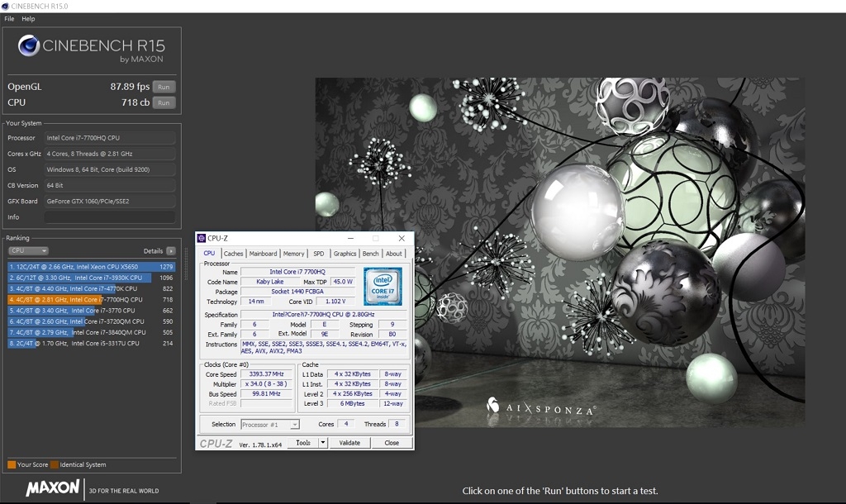
Task: Select the Xeon X5650 ranking entry
Action: (x=91, y=267)
